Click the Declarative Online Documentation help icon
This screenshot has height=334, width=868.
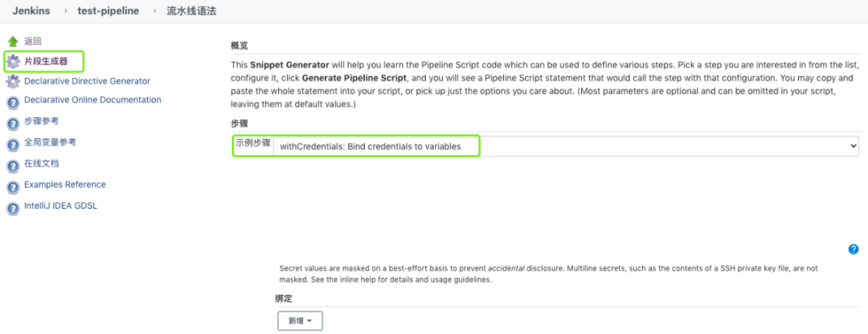coord(13,102)
